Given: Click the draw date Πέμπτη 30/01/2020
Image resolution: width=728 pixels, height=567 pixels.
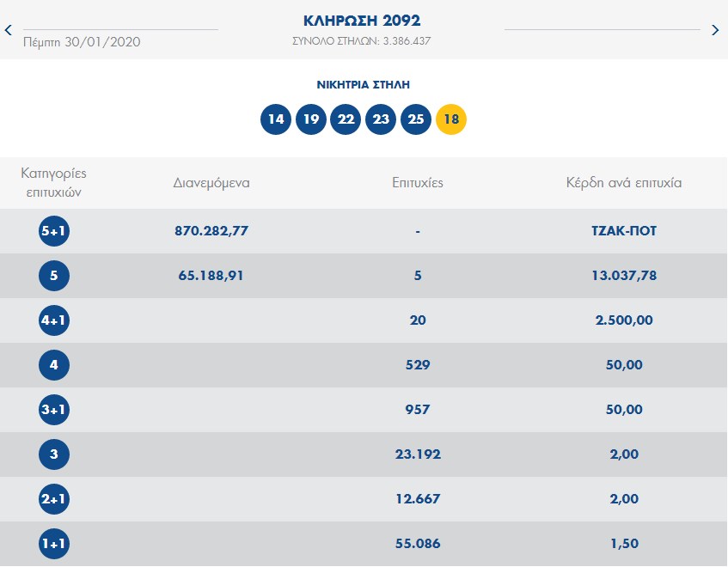Looking at the screenshot, I should pos(82,42).
